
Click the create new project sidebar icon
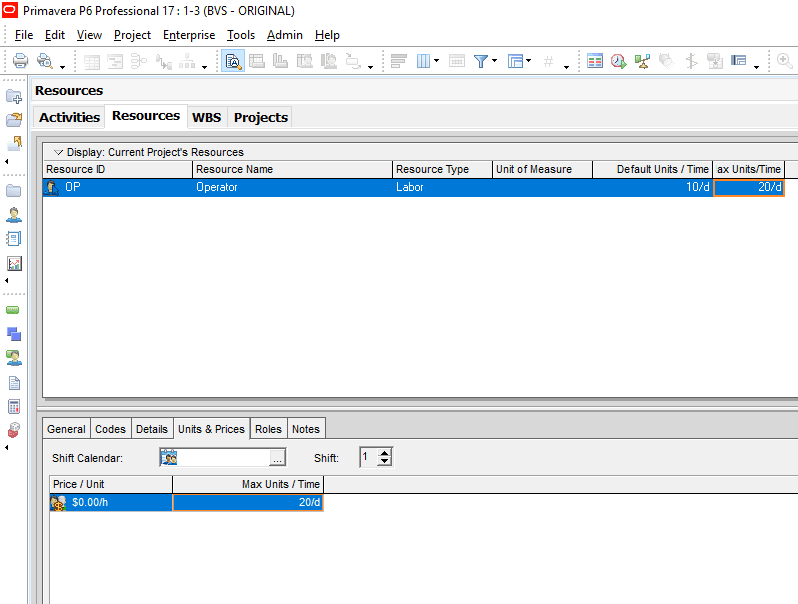click(14, 96)
